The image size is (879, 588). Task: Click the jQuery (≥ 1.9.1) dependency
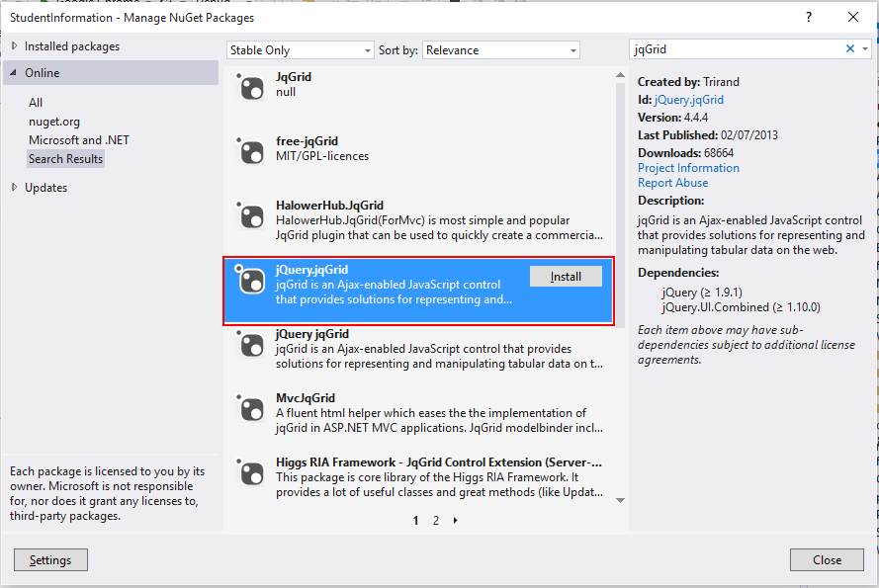coord(702,293)
